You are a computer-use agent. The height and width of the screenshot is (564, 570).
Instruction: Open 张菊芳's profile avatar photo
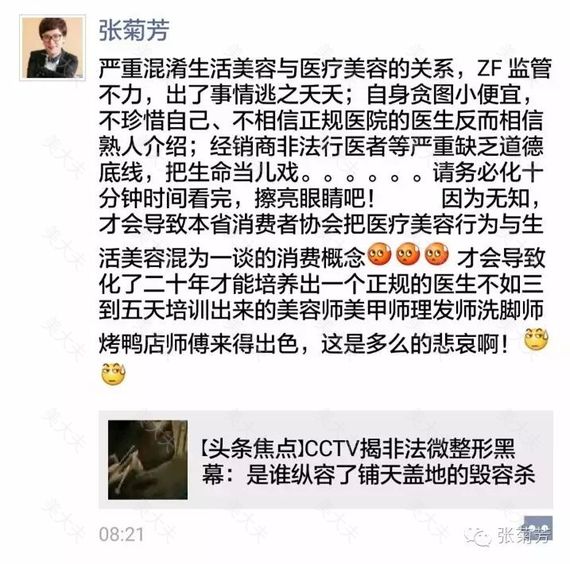click(x=53, y=47)
